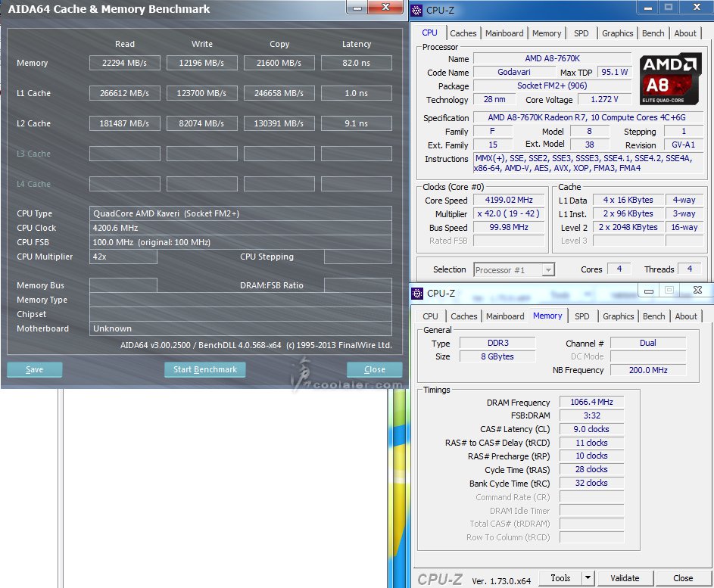The width and height of the screenshot is (714, 588).
Task: Click the FSB:DRAM ratio value 3:32
Action: pos(591,415)
